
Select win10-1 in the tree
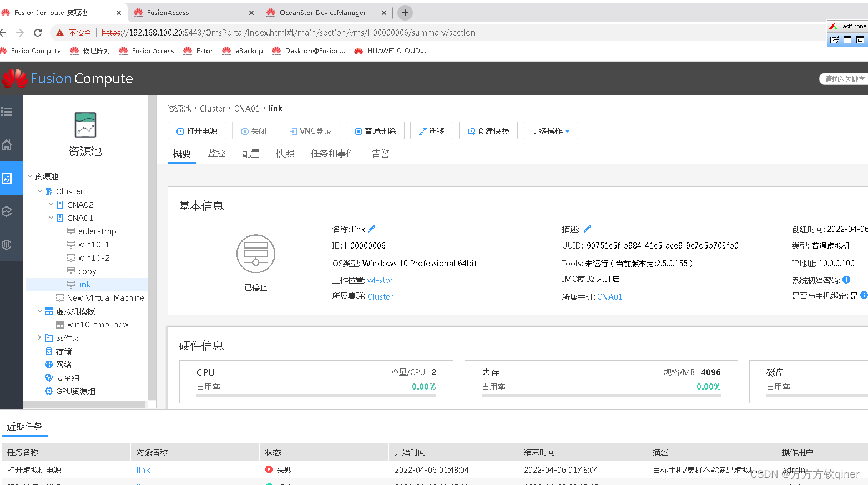coord(94,245)
